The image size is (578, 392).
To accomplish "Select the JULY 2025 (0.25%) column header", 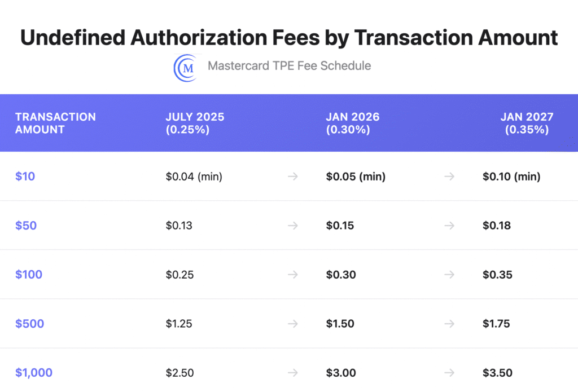I will point(195,123).
